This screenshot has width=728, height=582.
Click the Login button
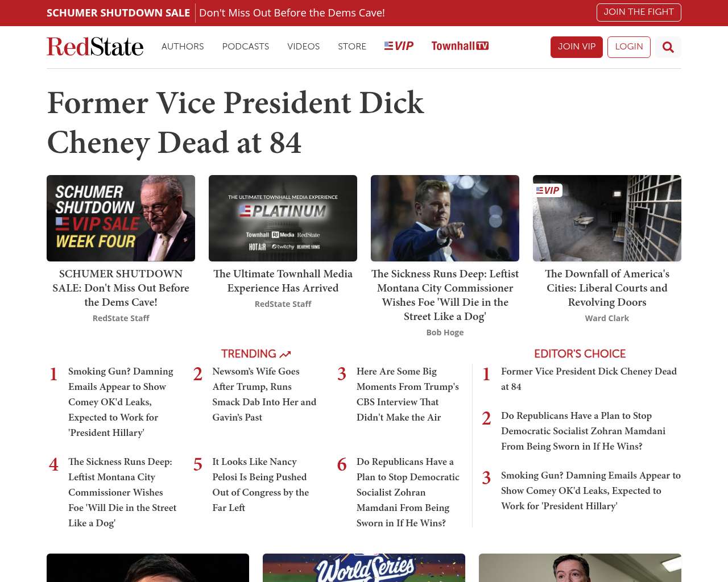628,47
